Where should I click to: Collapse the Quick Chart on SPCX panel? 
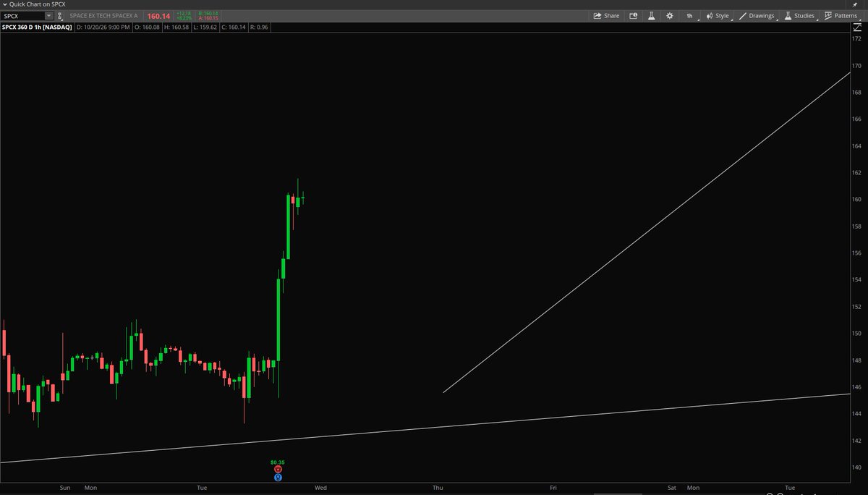4,4
